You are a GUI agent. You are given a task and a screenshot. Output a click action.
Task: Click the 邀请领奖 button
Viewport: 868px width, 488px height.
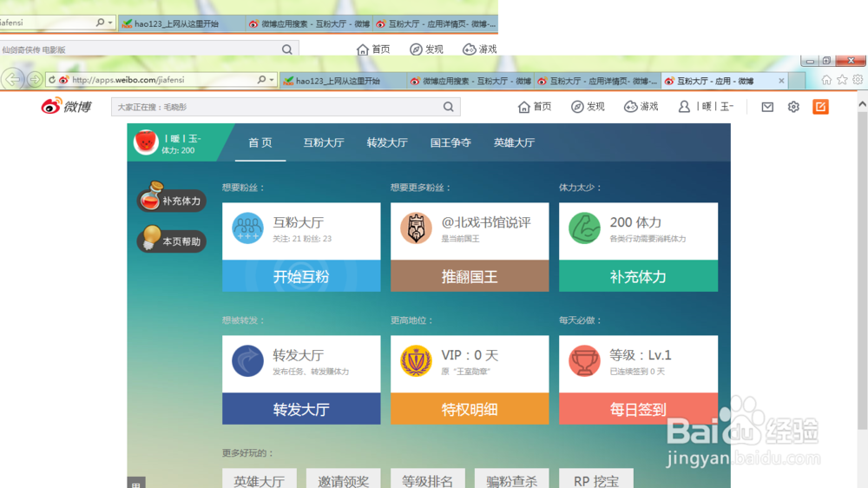(x=343, y=478)
